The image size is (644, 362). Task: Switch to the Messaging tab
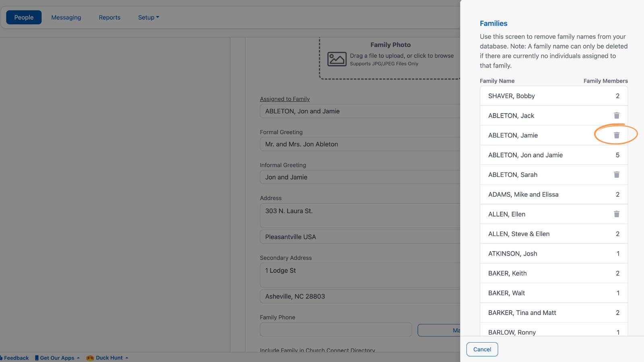[x=66, y=17]
